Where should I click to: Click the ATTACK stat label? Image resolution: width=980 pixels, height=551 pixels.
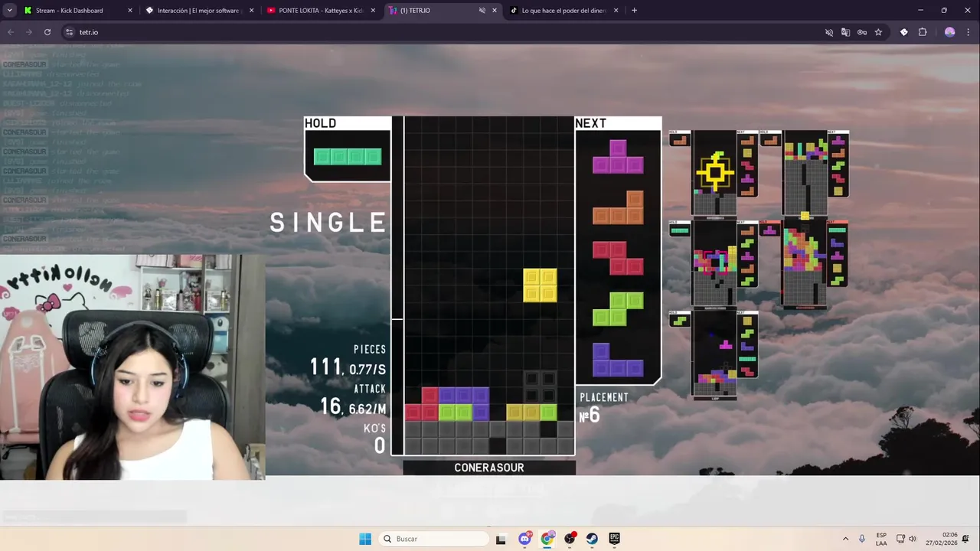pyautogui.click(x=370, y=389)
